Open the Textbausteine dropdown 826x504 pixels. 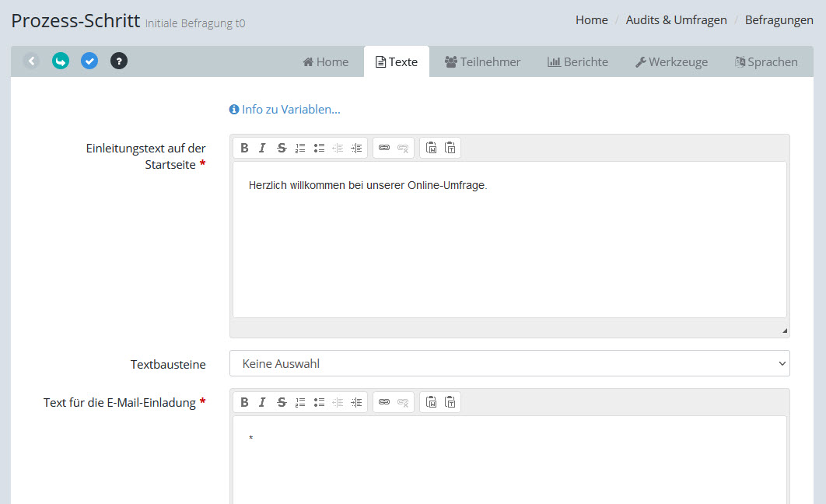coord(509,363)
